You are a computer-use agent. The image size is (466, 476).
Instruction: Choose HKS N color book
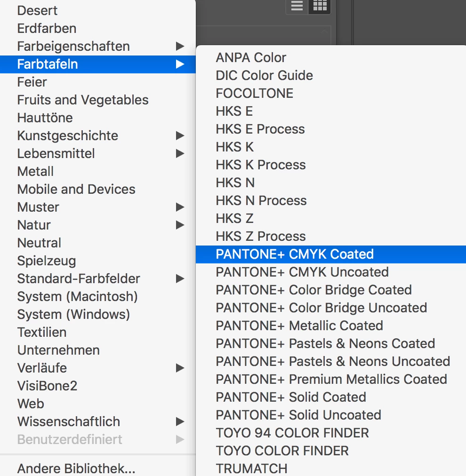click(x=331, y=183)
